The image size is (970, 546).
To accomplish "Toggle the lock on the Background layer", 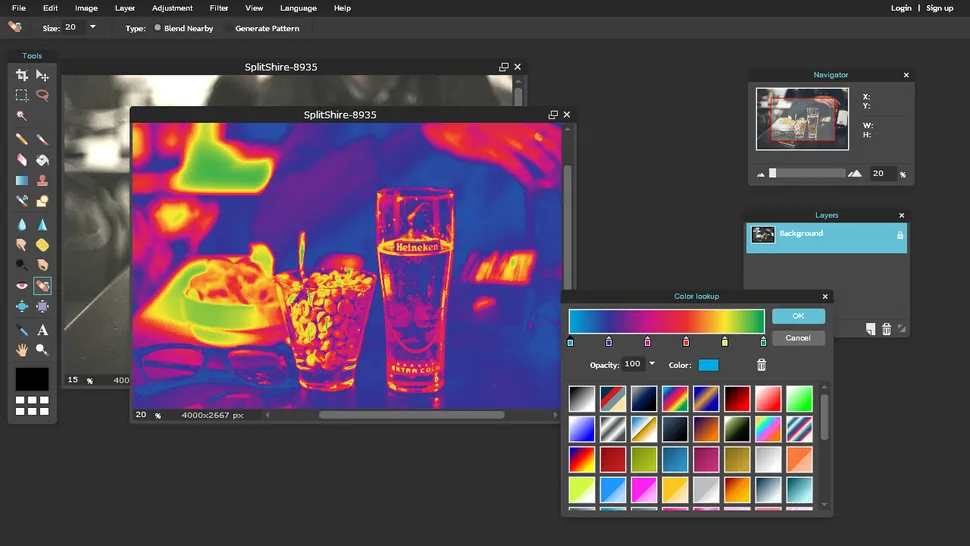I will [x=900, y=235].
